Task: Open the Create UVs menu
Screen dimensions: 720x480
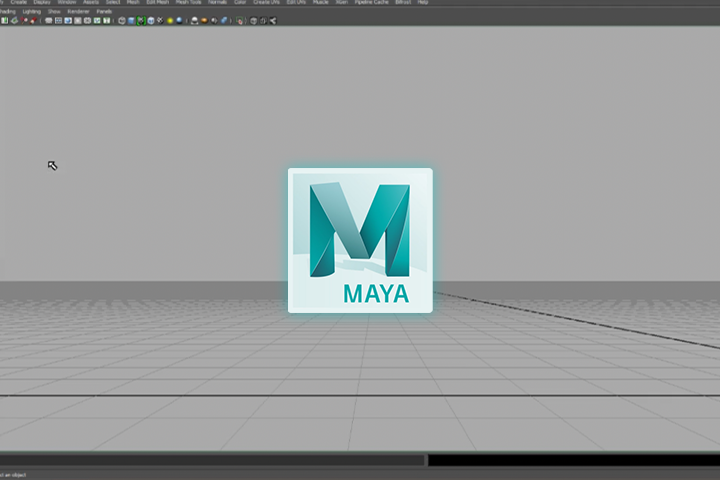Action: coord(266,2)
